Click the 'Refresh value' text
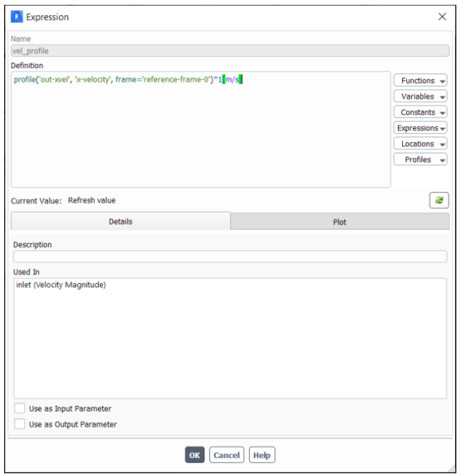This screenshot has width=468, height=476. [92, 200]
